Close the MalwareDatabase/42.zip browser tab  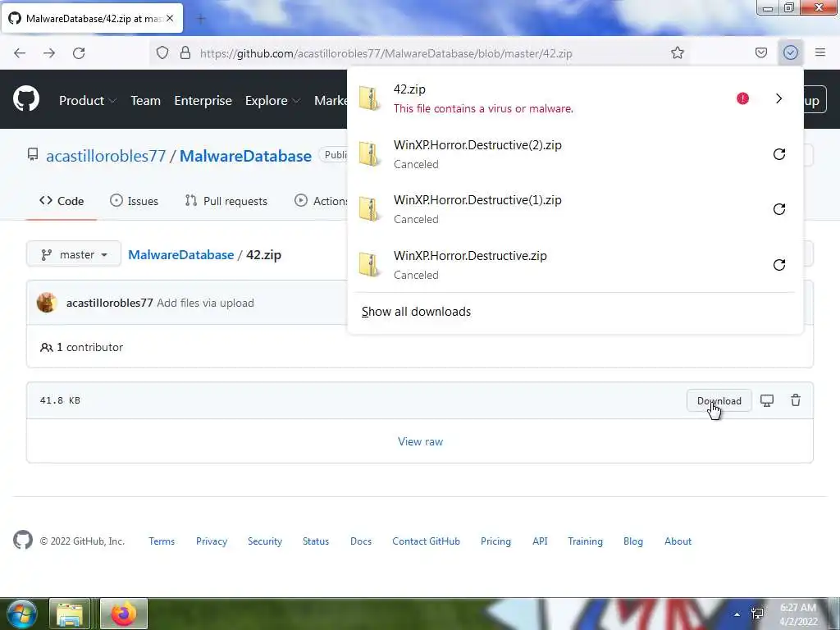tap(170, 18)
